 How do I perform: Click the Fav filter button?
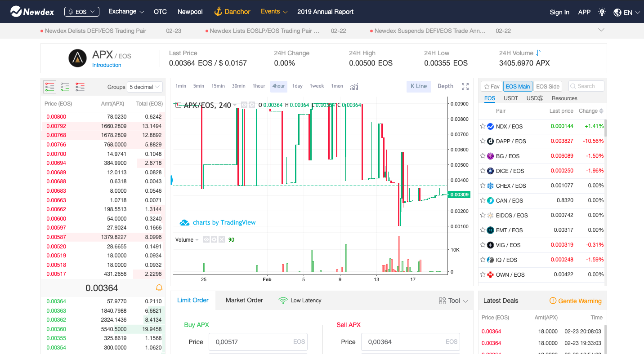click(x=492, y=86)
